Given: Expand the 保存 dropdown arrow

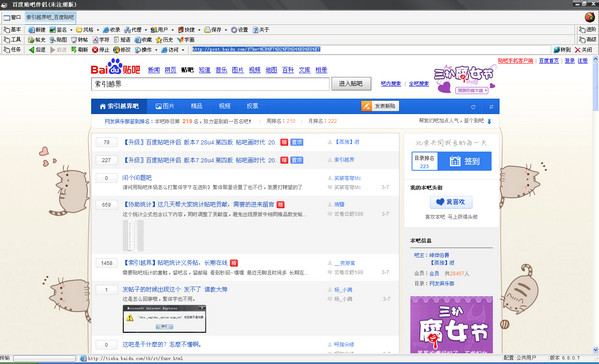Looking at the screenshot, I should click(226, 30).
